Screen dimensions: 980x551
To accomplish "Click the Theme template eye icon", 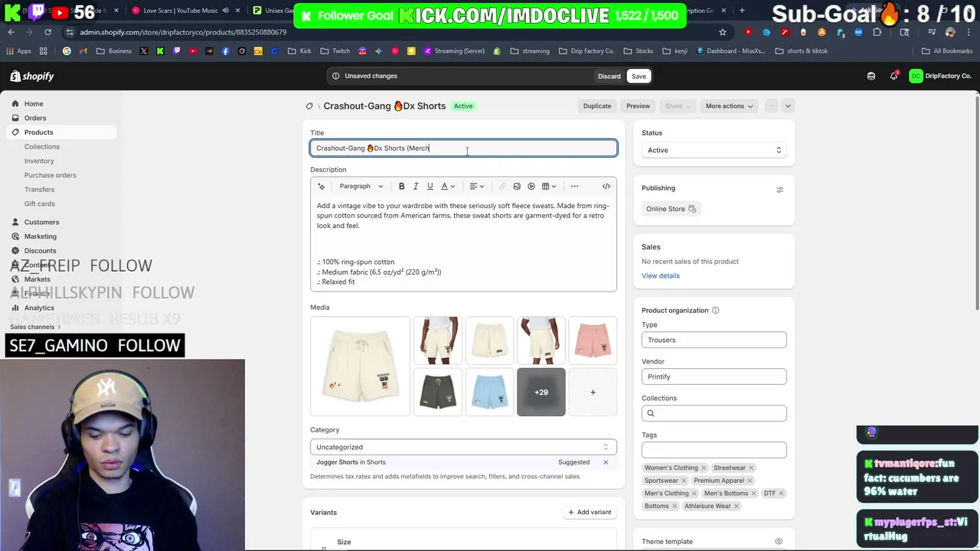I will click(x=779, y=541).
